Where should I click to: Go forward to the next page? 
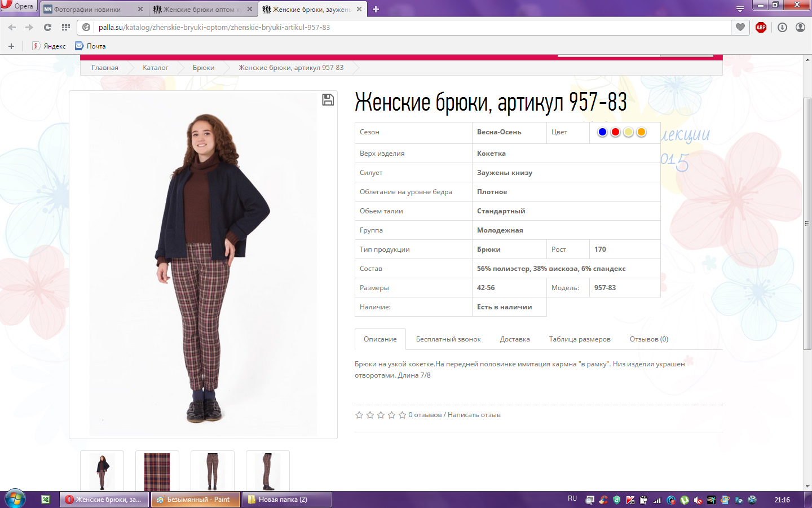29,27
